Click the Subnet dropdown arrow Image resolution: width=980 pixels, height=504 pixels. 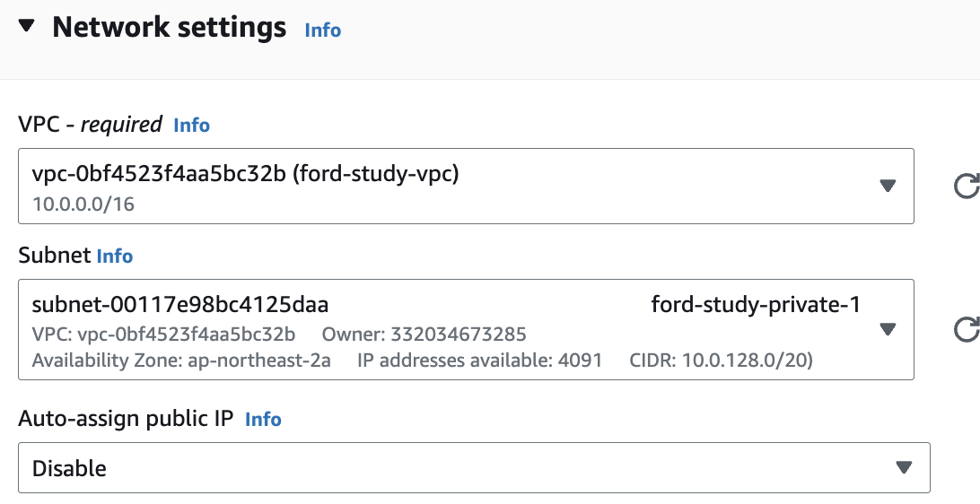point(888,329)
